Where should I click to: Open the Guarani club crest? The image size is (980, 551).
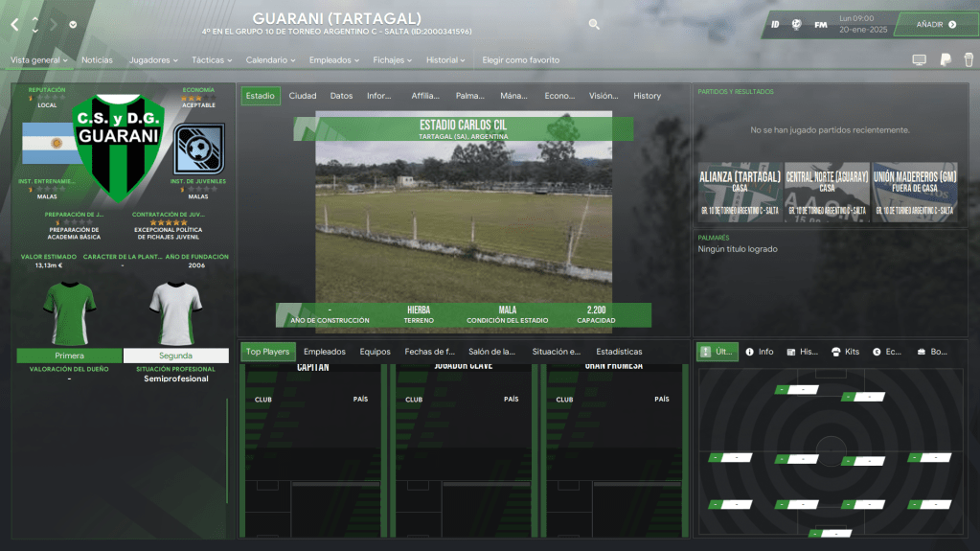point(119,147)
